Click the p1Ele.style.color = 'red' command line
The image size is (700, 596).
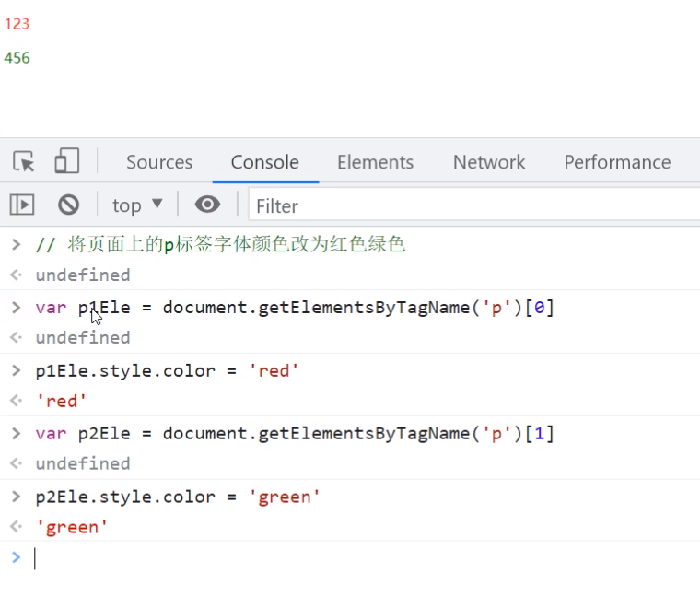point(168,370)
